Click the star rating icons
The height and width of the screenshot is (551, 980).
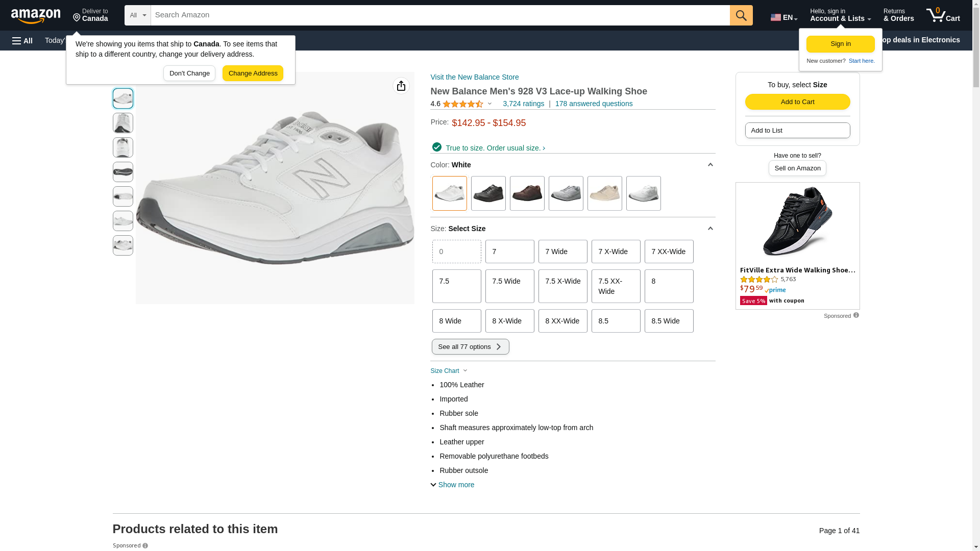462,104
